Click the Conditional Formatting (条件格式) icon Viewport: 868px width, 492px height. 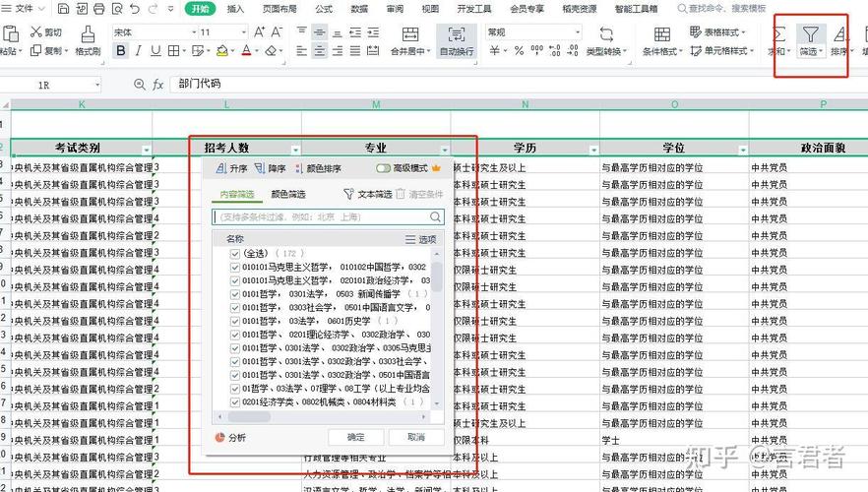661,34
